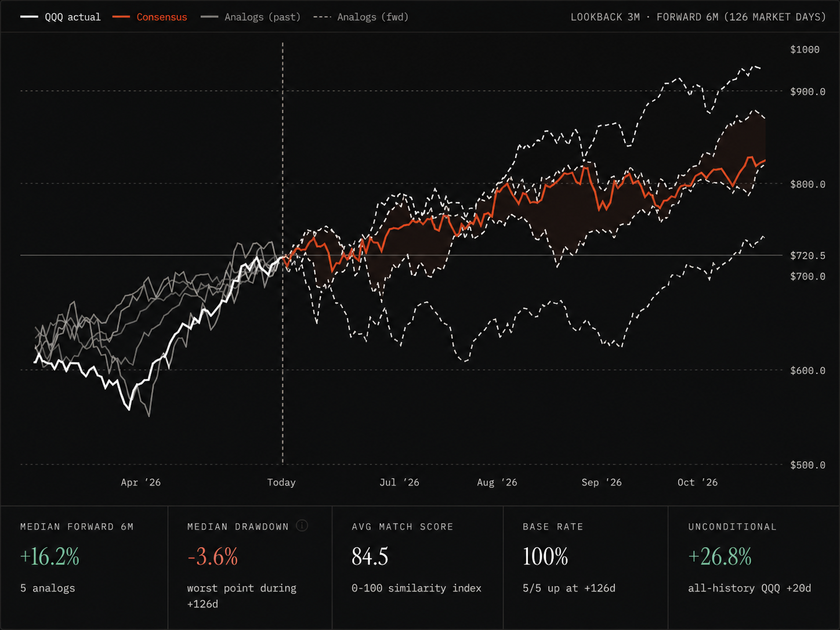The image size is (840, 630).
Task: Click the all-history QQQ +20d caption
Action: (x=750, y=588)
